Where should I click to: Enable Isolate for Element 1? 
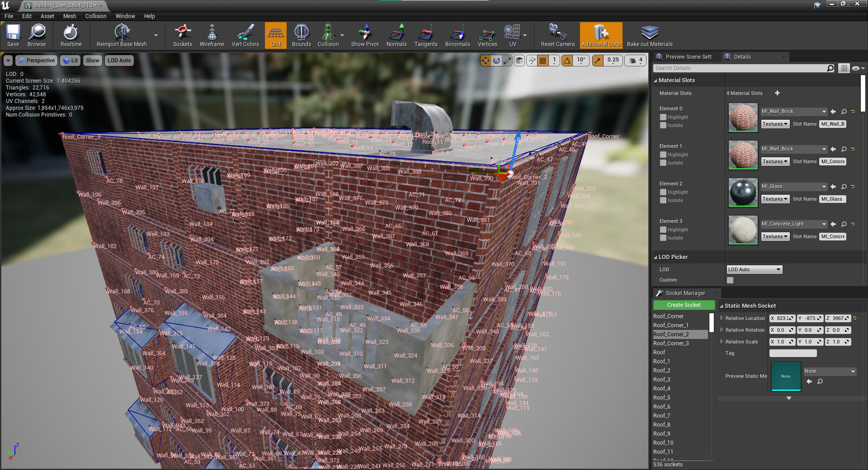(x=663, y=163)
